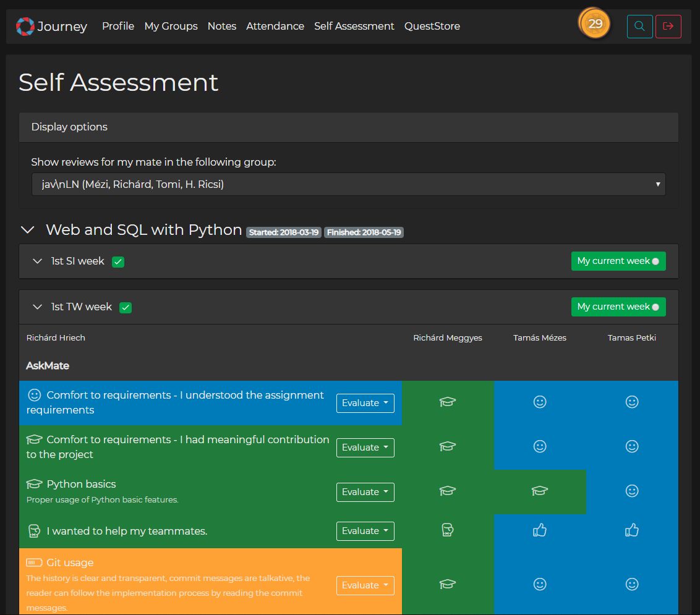The width and height of the screenshot is (700, 615).
Task: Click the Git usage card icon
Action: point(32,562)
